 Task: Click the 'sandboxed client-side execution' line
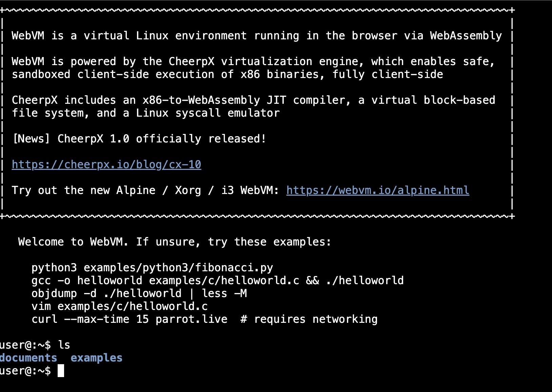pos(227,75)
